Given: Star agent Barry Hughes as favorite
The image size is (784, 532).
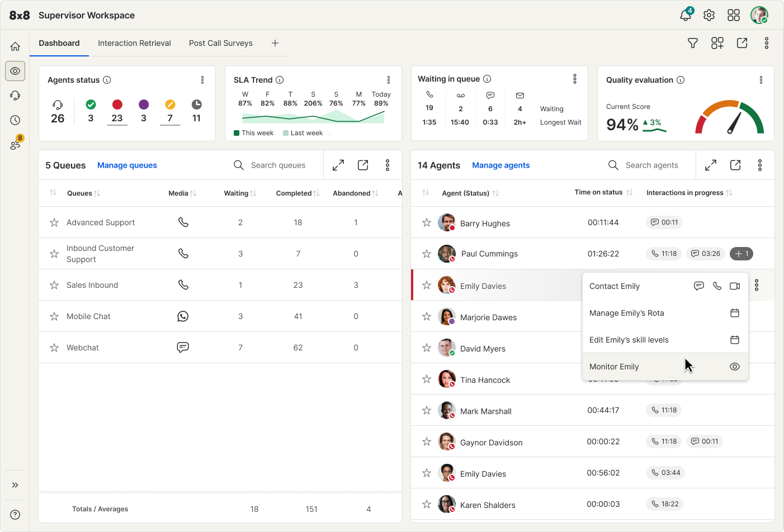Looking at the screenshot, I should [427, 223].
